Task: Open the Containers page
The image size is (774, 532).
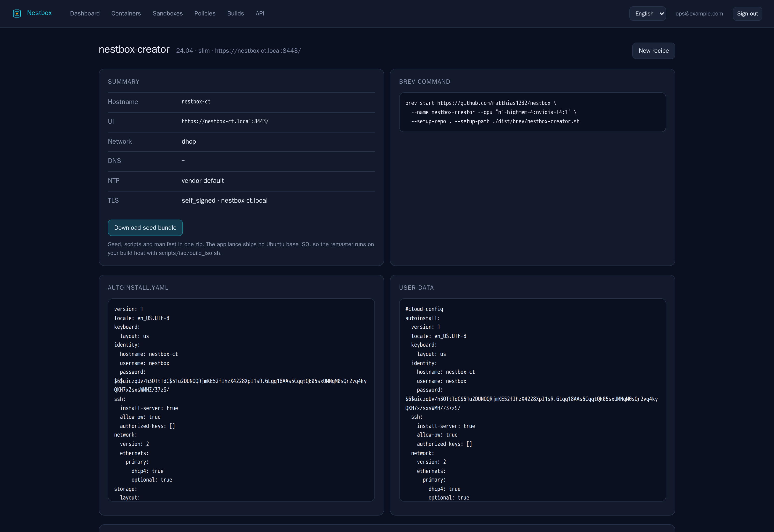Action: point(126,13)
